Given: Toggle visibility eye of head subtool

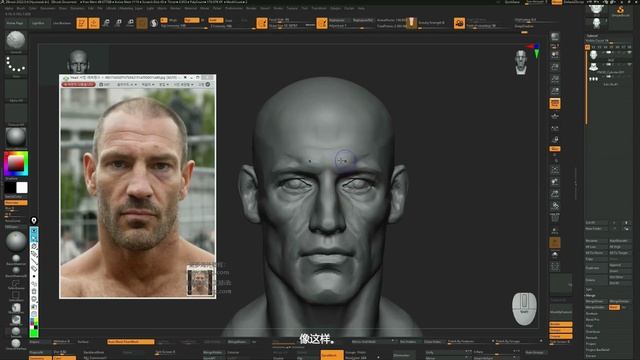Looking at the screenshot, I should 629,53.
